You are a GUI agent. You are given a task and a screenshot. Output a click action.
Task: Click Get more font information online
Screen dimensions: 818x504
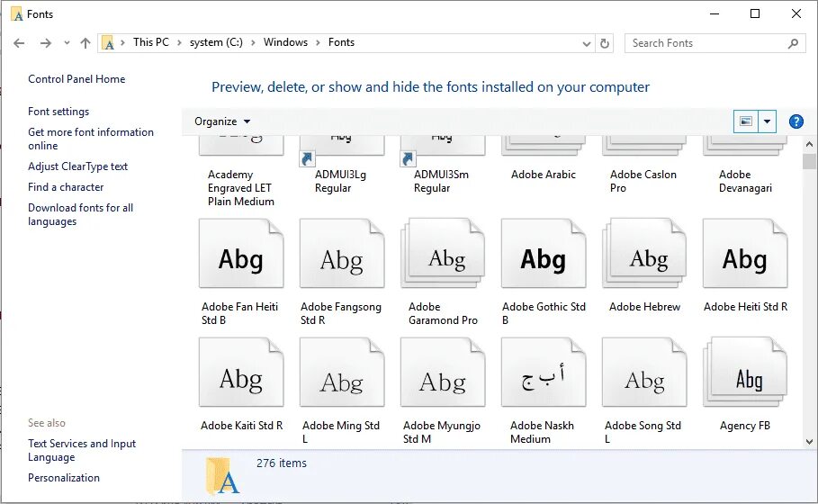pos(91,139)
